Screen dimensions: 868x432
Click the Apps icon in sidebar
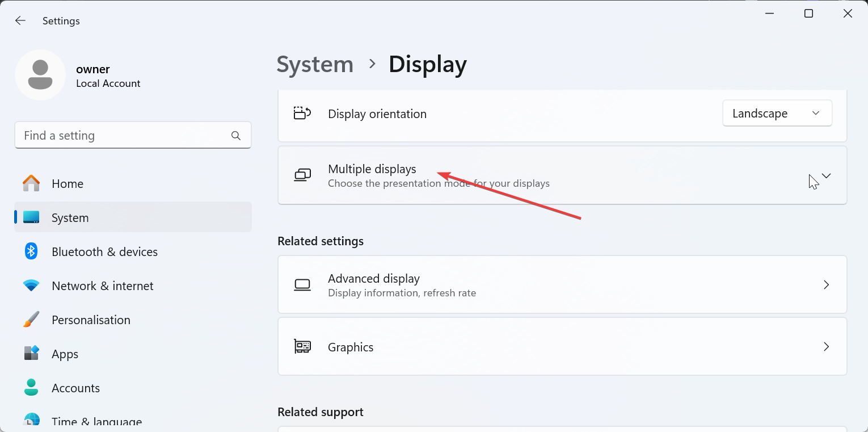(31, 354)
